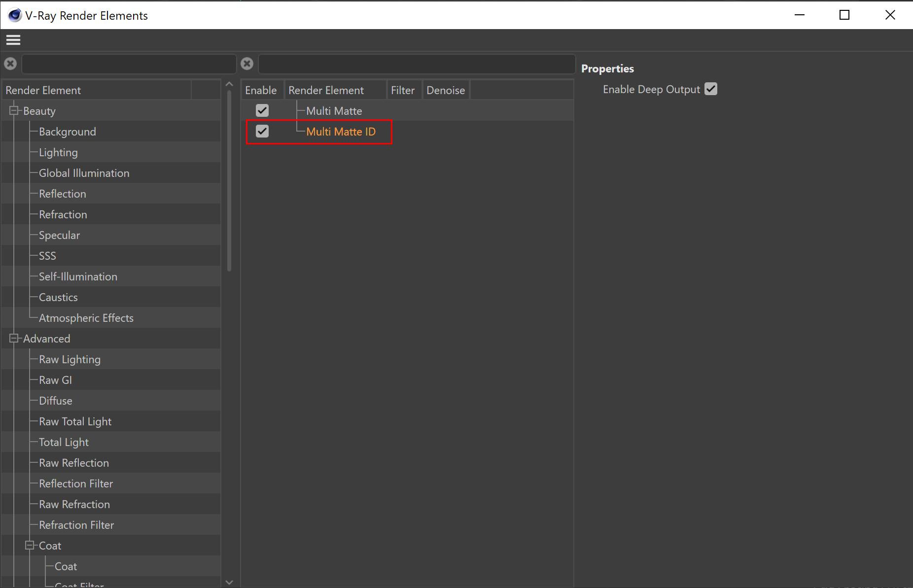Toggle Enable Deep Output checkbox
913x588 pixels.
711,89
